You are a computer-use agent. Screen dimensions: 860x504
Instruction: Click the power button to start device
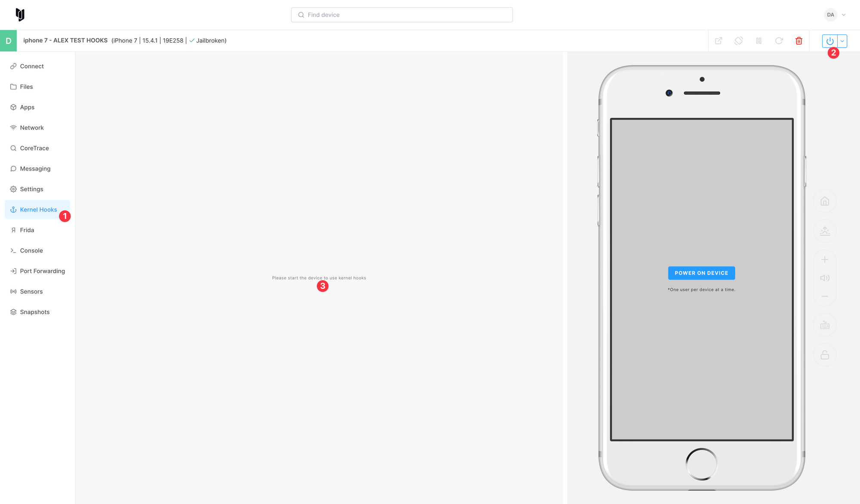click(x=830, y=41)
